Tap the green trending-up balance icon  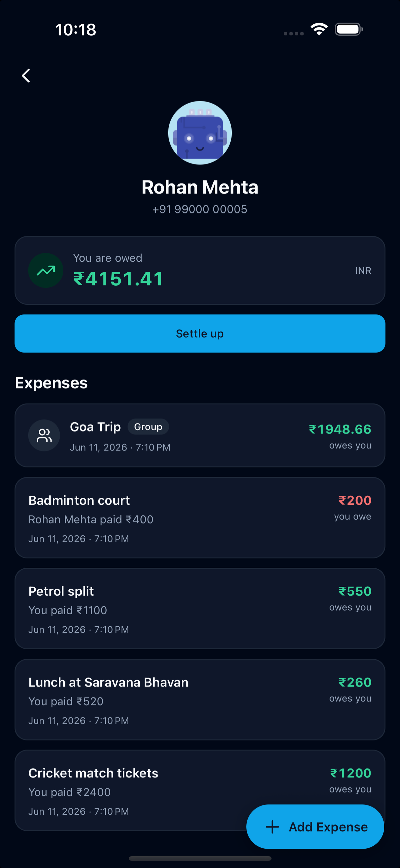[46, 270]
